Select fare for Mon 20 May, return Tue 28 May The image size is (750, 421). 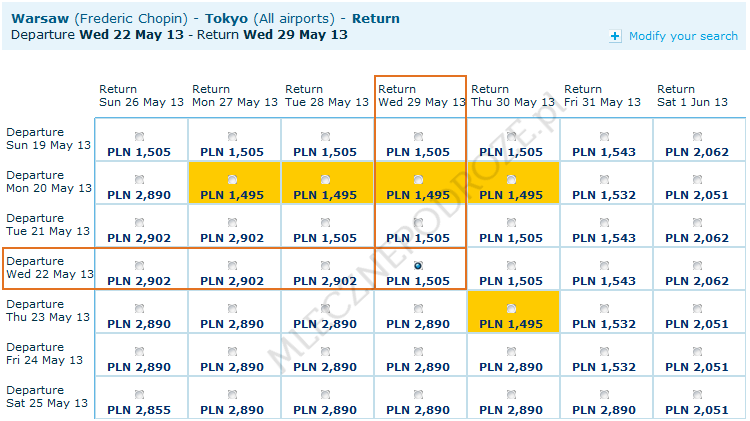pyautogui.click(x=325, y=179)
